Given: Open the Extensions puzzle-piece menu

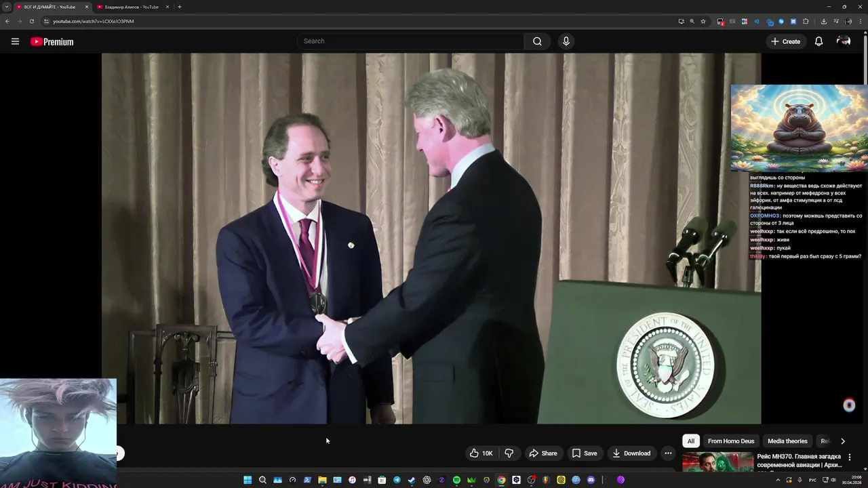Looking at the screenshot, I should point(806,21).
